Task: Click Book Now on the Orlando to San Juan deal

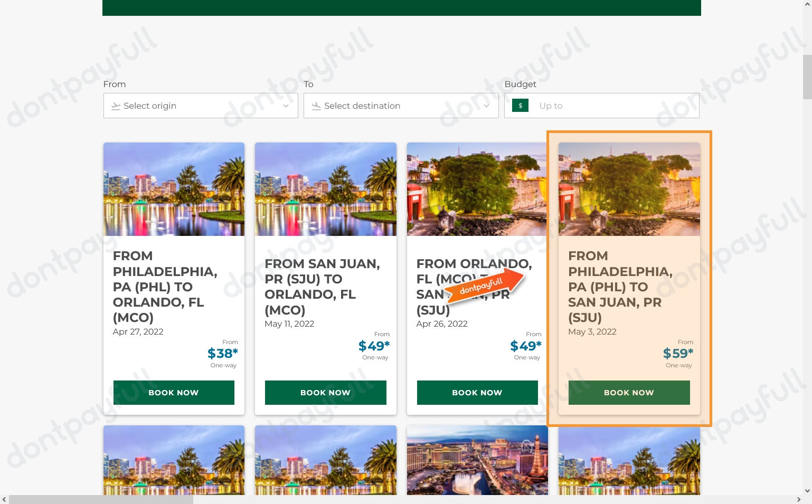Action: (x=477, y=393)
